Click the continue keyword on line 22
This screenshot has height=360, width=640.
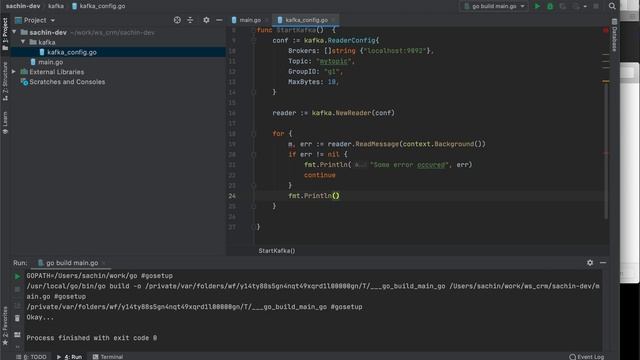320,175
